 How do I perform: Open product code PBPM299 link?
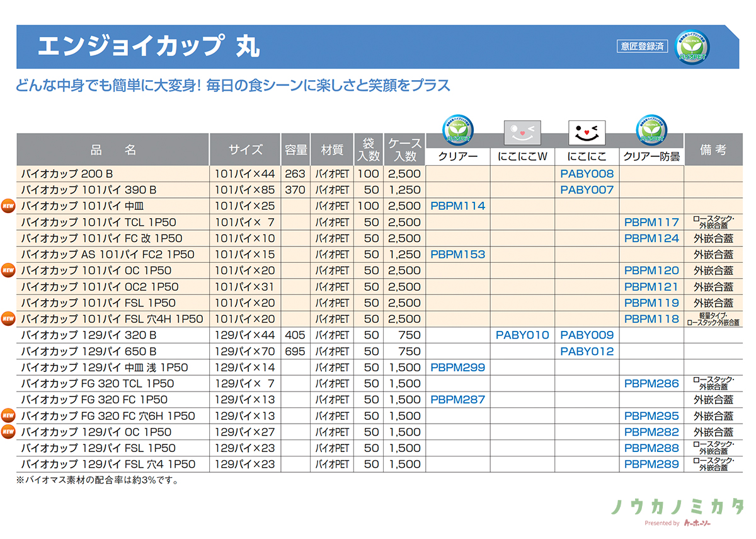[x=458, y=368]
